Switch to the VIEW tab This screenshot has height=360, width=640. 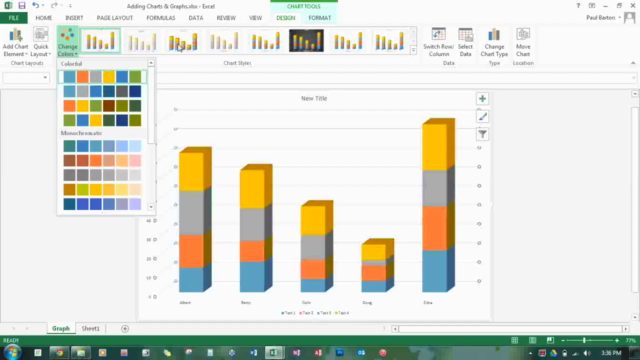256,18
